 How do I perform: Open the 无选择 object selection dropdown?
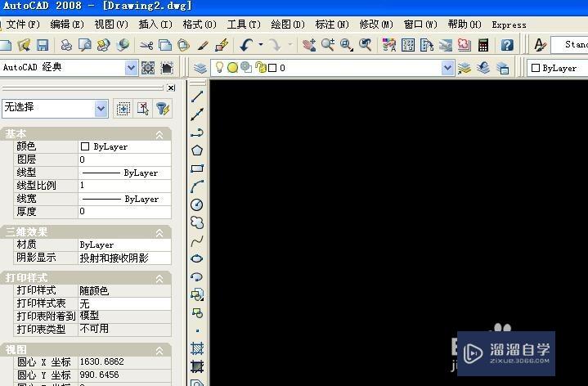pos(101,109)
